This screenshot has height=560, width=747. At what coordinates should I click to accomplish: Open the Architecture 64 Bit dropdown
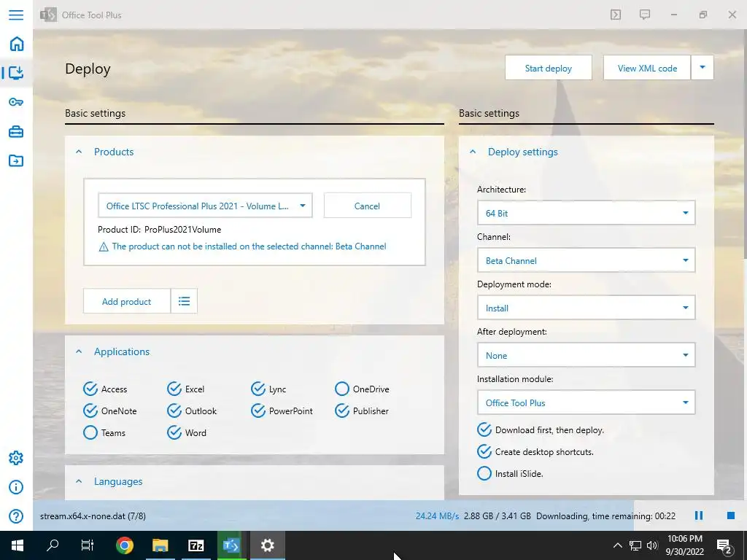coord(586,213)
